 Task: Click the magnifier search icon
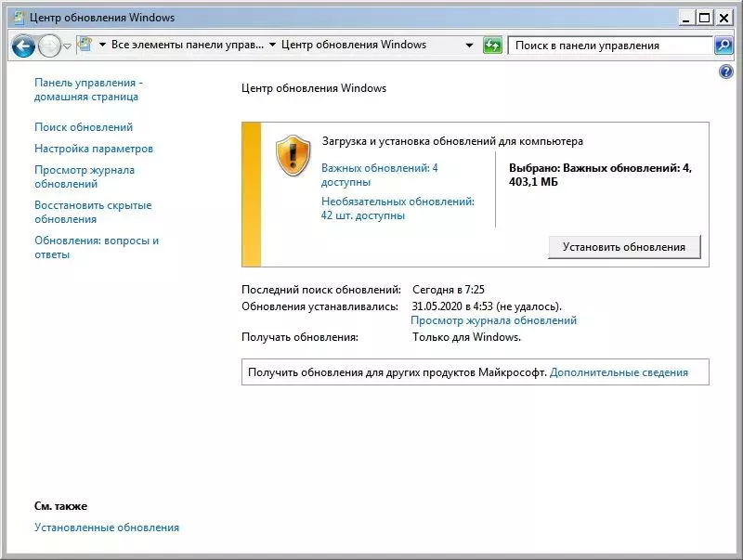723,46
